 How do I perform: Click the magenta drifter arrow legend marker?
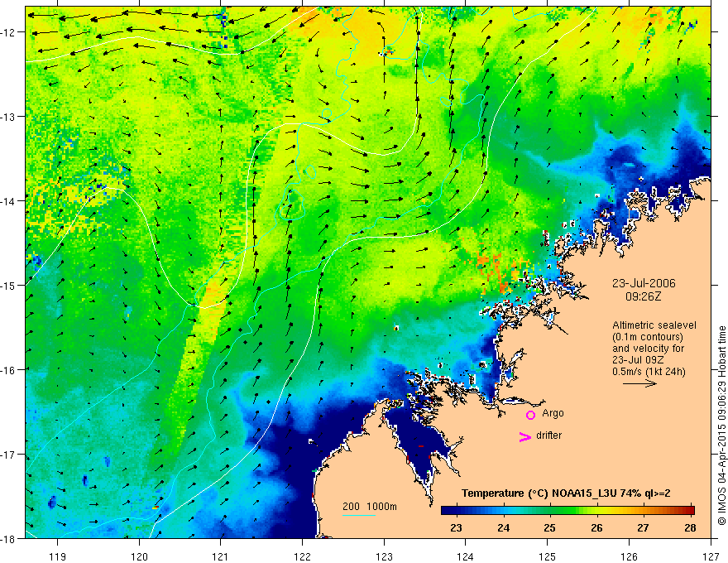point(524,436)
